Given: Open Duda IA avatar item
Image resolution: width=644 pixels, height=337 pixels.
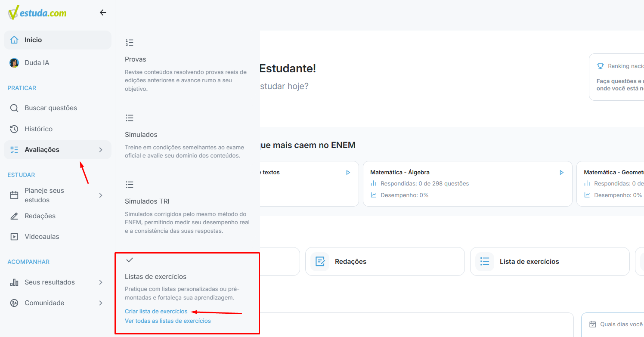Looking at the screenshot, I should [x=58, y=63].
